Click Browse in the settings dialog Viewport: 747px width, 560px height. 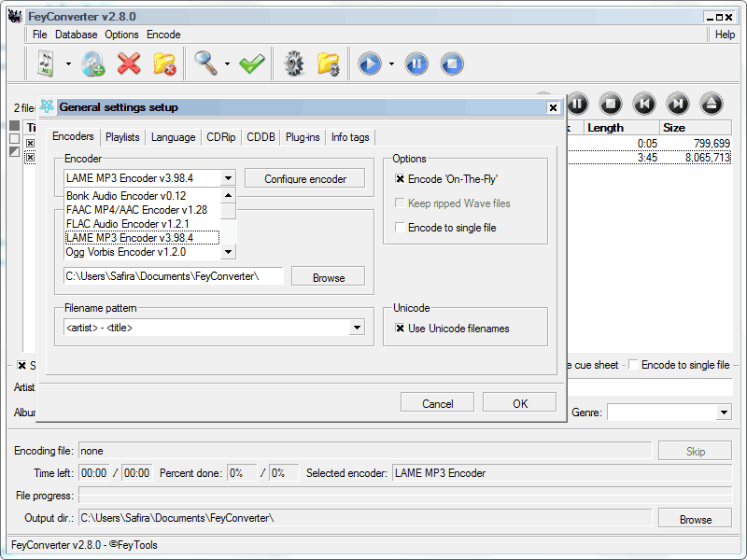(x=329, y=277)
